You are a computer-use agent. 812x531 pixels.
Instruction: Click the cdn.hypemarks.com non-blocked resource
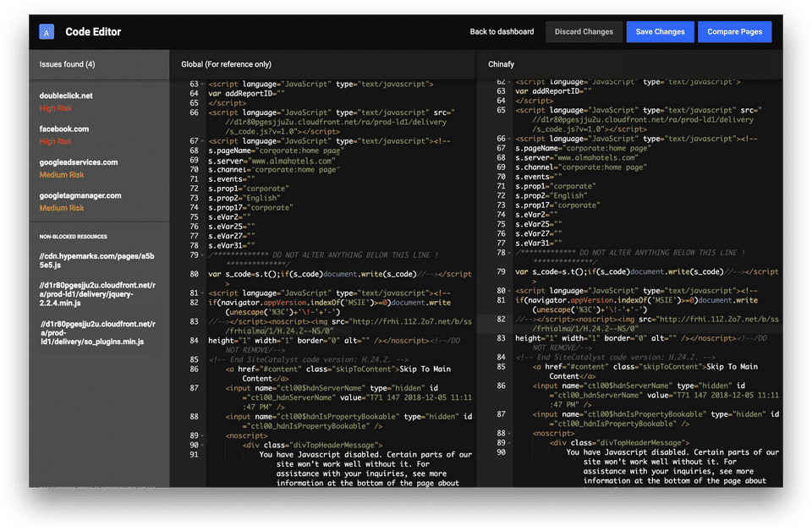tap(96, 259)
